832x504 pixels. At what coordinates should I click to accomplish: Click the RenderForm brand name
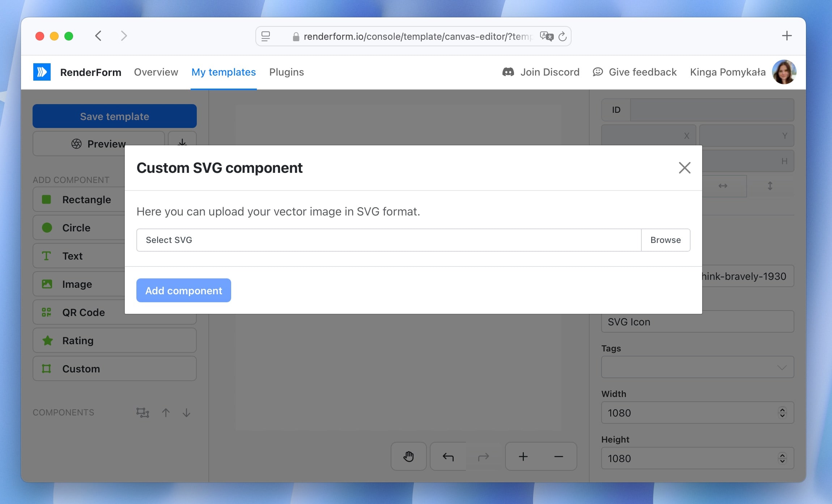91,72
